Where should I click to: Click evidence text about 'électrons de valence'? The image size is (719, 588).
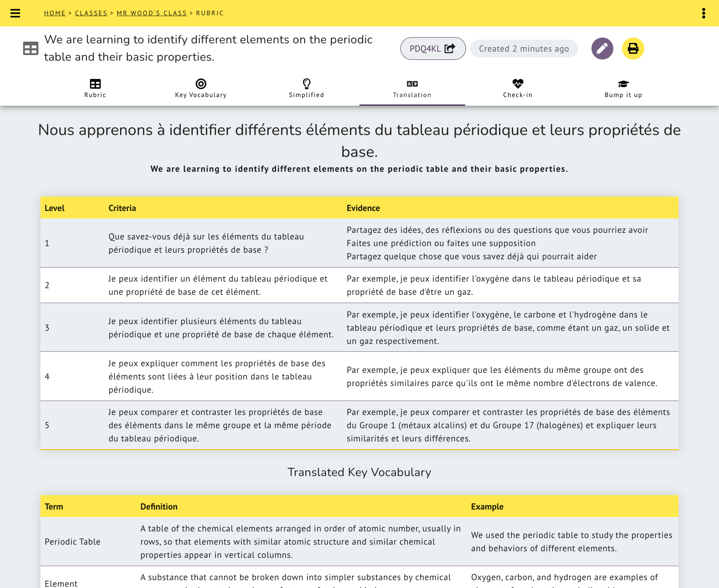(502, 377)
